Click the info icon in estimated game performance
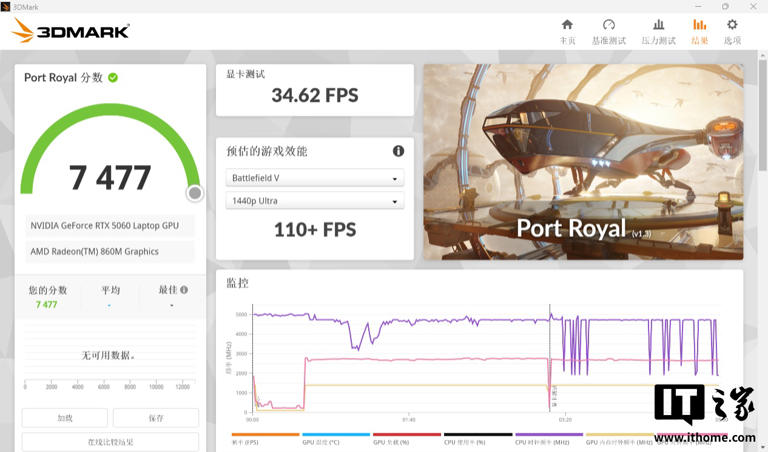The image size is (768, 452). pyautogui.click(x=398, y=151)
